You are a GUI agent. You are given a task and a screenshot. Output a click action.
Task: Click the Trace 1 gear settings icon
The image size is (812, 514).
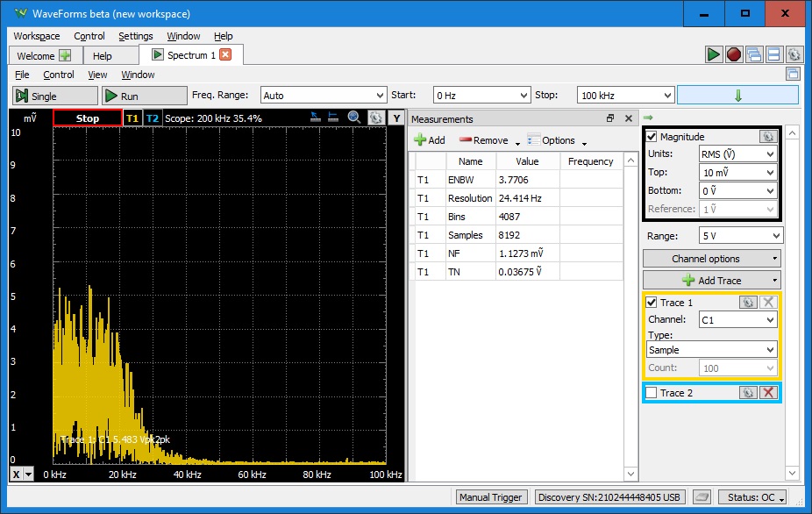coord(748,302)
